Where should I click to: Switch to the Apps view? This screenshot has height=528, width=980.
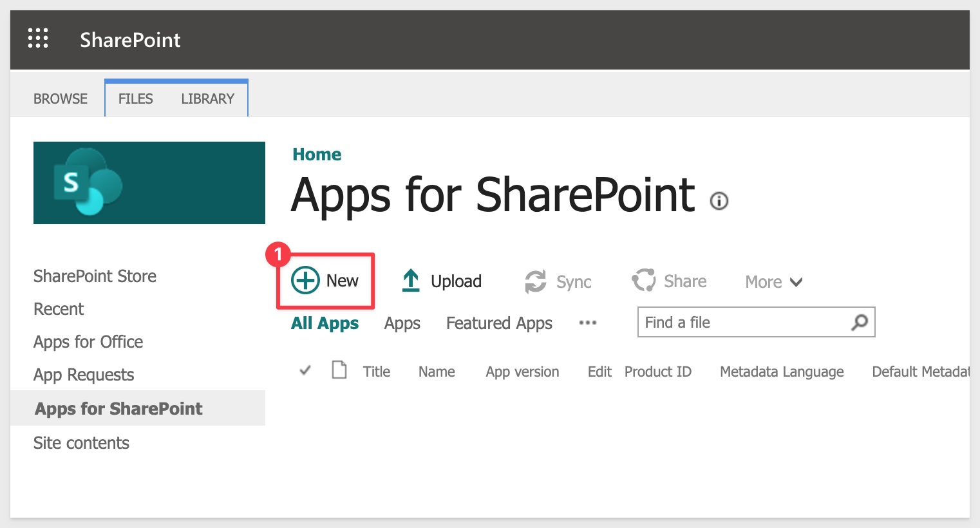click(x=402, y=323)
